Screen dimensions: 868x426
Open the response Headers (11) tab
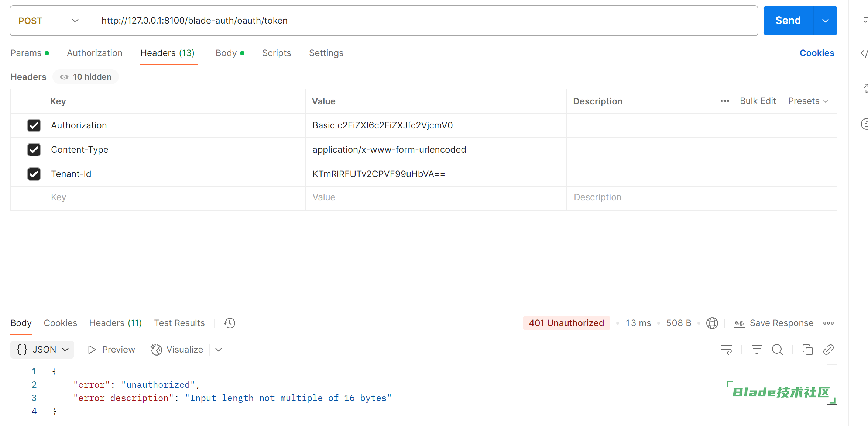116,323
